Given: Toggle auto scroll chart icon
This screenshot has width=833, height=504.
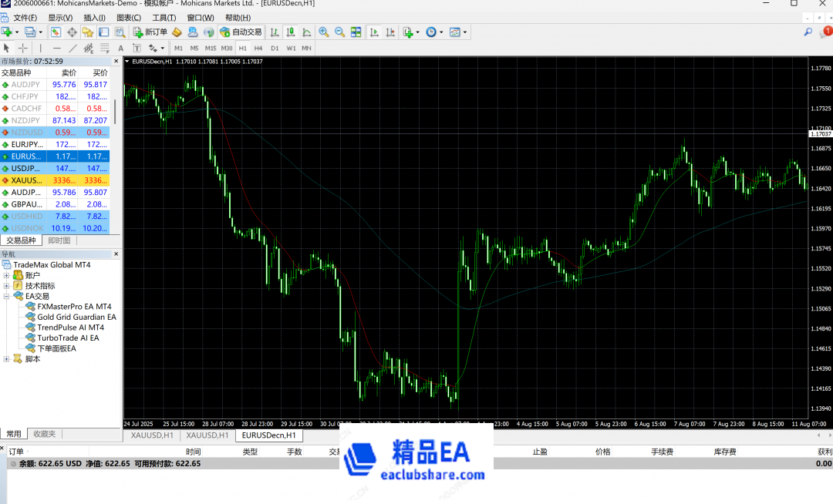Looking at the screenshot, I should click(374, 32).
